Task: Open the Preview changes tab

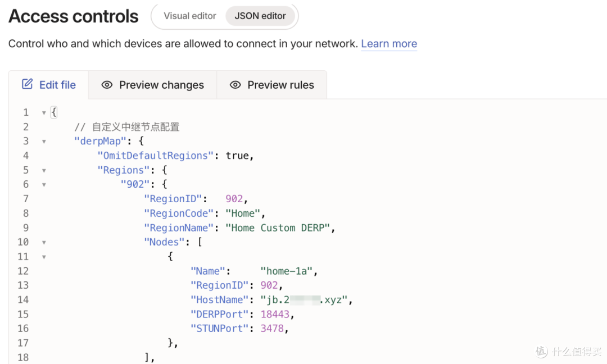Action: tap(152, 85)
